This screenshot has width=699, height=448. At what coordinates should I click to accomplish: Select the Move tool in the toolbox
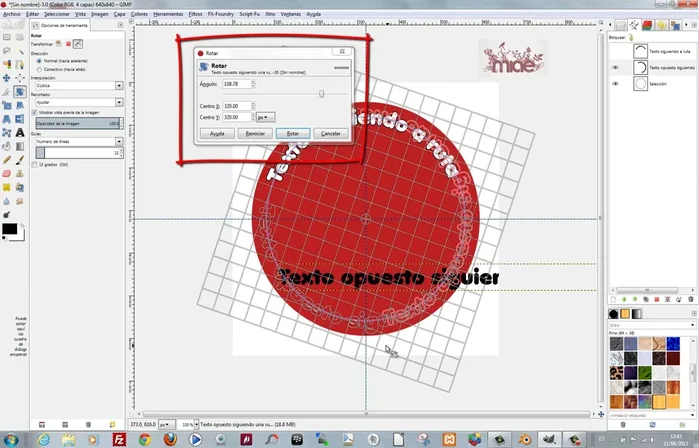7,76
